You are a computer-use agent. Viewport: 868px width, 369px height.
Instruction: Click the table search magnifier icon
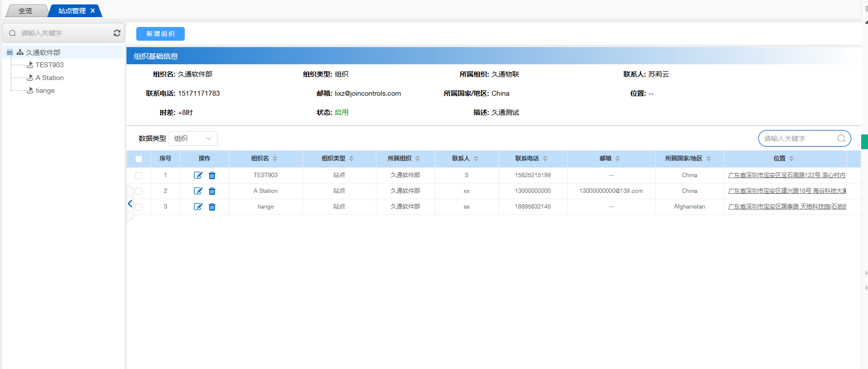pyautogui.click(x=842, y=138)
